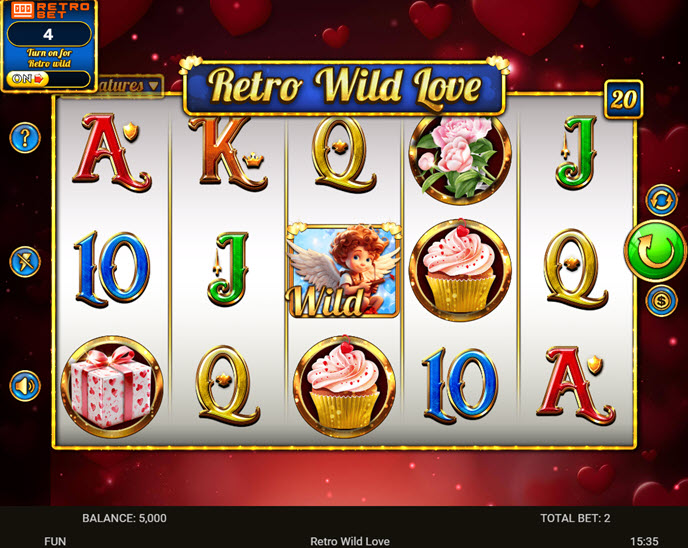Enable autoplay with blue arrows icon
Image resolution: width=688 pixels, height=548 pixels.
pos(661,200)
